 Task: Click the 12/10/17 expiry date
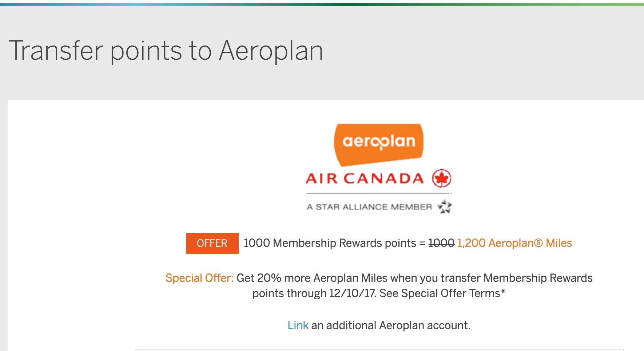pyautogui.click(x=353, y=293)
